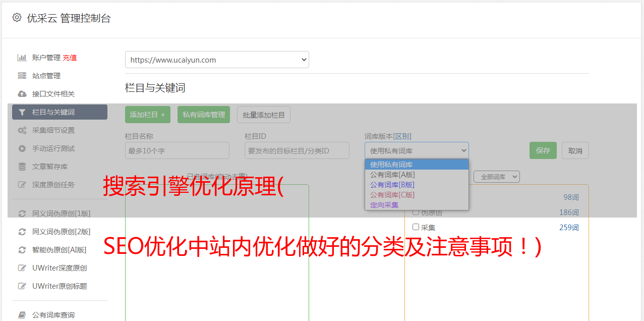644x321 pixels.
Task: Choose 公有词库[C版] from the open list
Action: click(417, 195)
